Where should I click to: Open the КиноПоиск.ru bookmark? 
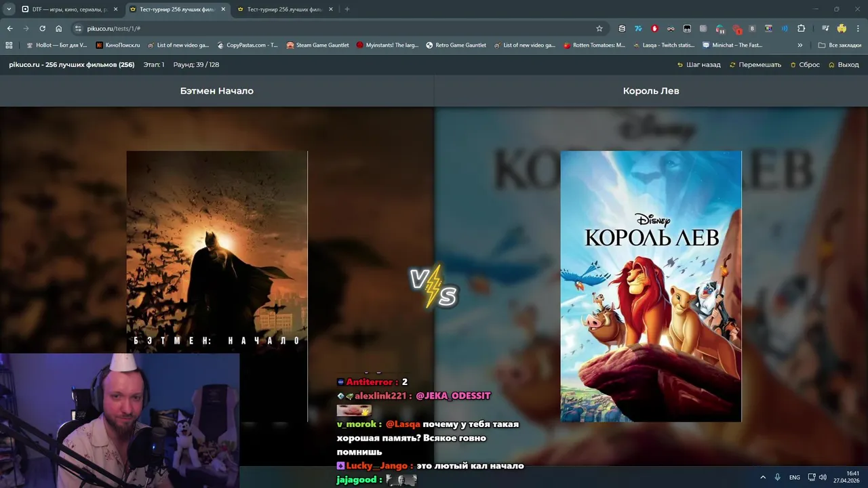point(117,45)
